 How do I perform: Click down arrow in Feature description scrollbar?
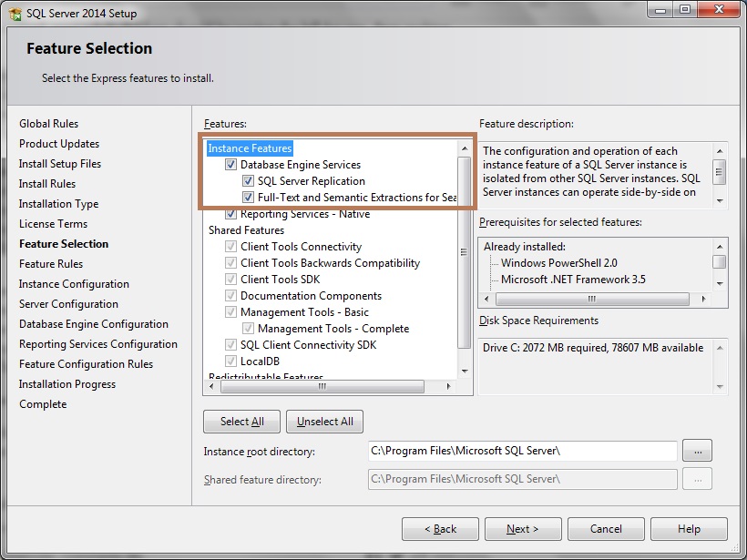point(720,201)
